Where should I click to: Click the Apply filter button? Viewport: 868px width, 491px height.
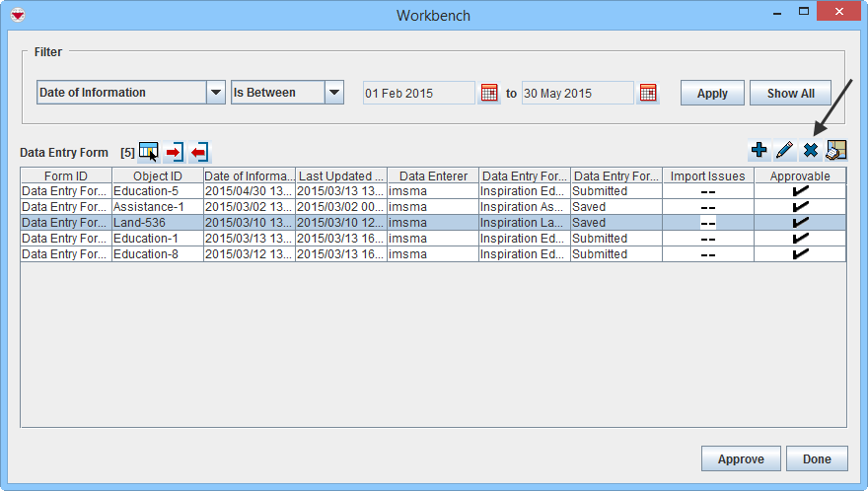712,94
